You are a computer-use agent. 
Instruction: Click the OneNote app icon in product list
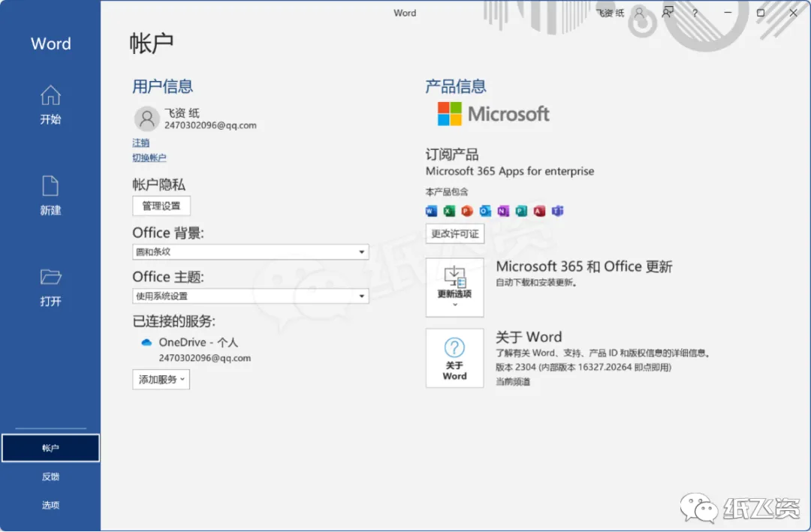(503, 211)
